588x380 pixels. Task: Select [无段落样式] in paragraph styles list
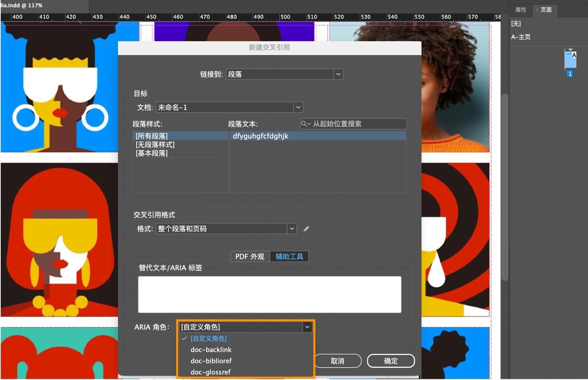click(180, 145)
